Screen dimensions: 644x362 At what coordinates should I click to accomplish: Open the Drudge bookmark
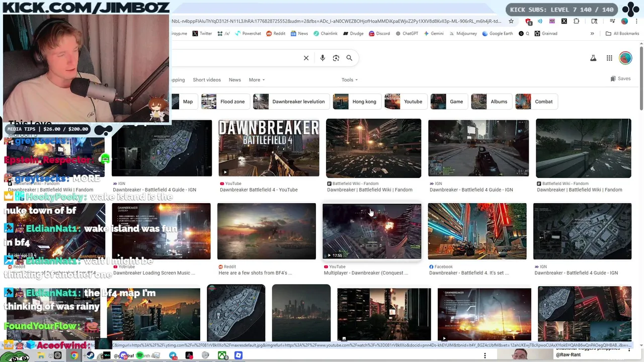coord(353,34)
